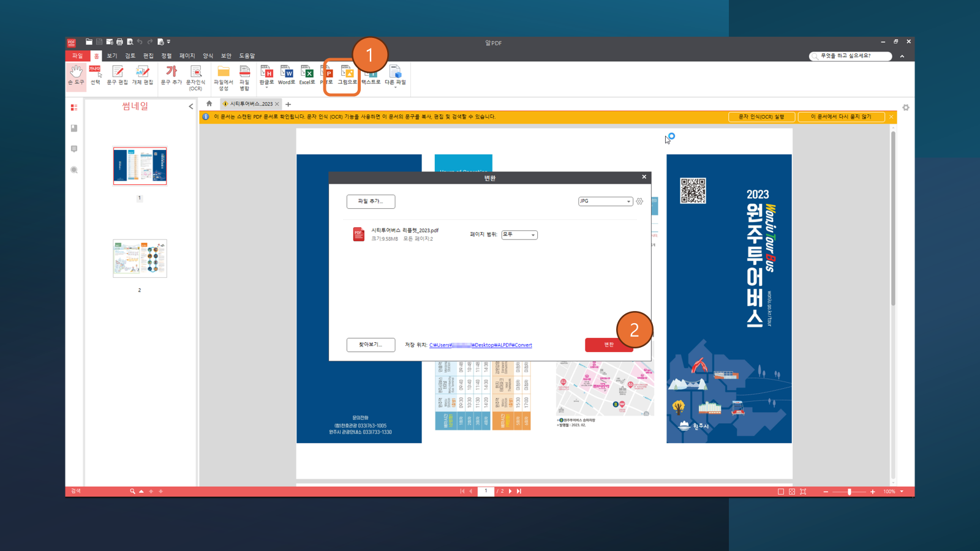The image size is (980, 551).
Task: Click the home icon beside document tab
Action: 209,103
